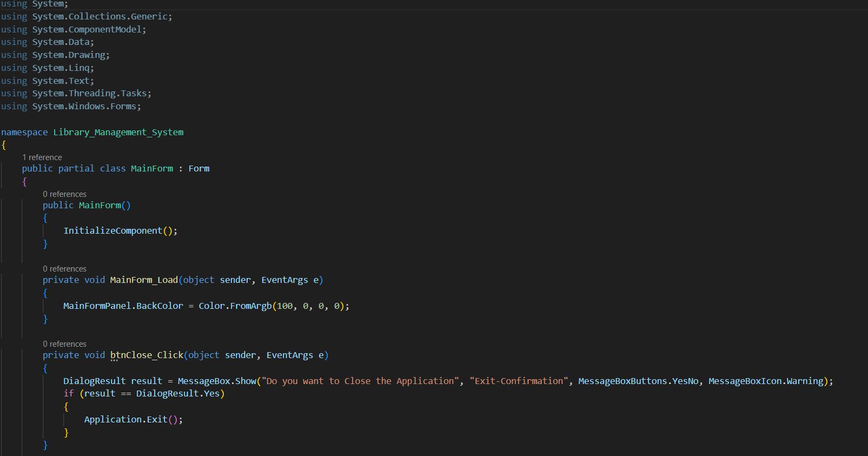
Task: Click on Color.FromArgb method call
Action: pyautogui.click(x=235, y=306)
